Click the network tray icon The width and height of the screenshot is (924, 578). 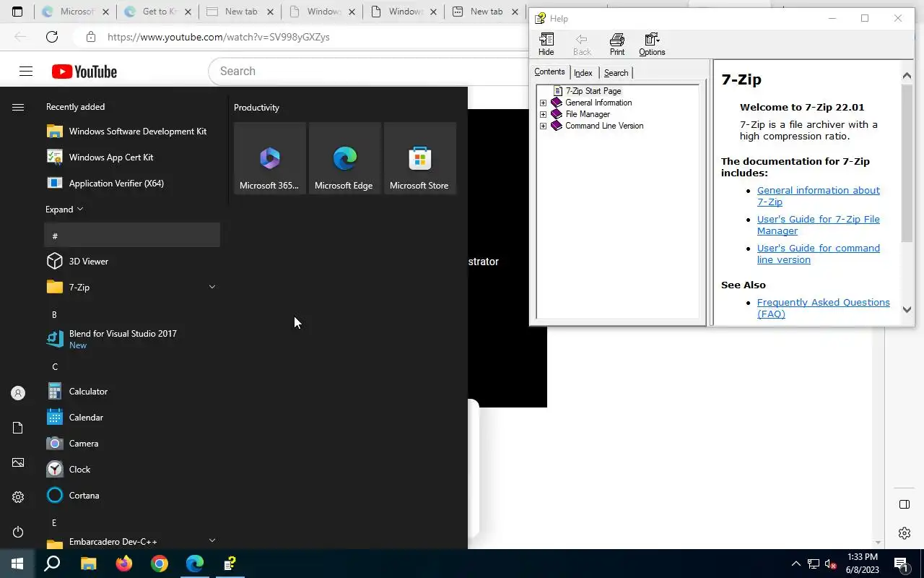coord(814,564)
